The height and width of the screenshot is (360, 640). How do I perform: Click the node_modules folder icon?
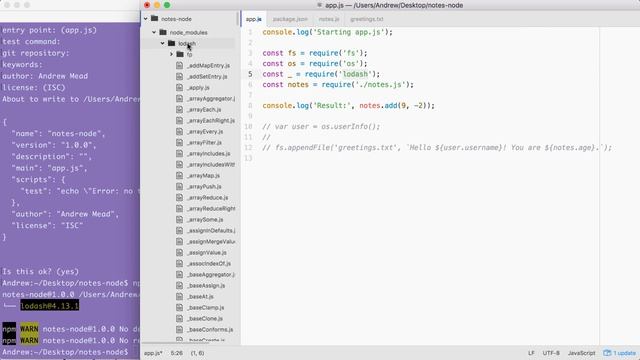163,32
